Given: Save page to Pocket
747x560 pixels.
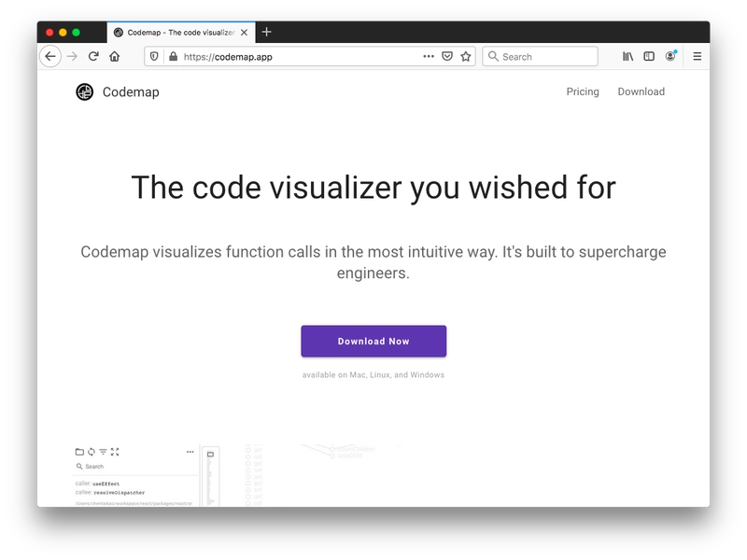Looking at the screenshot, I should click(x=447, y=57).
